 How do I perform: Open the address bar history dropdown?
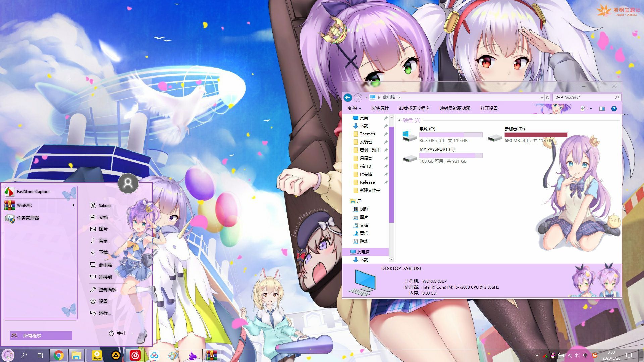pyautogui.click(x=542, y=98)
